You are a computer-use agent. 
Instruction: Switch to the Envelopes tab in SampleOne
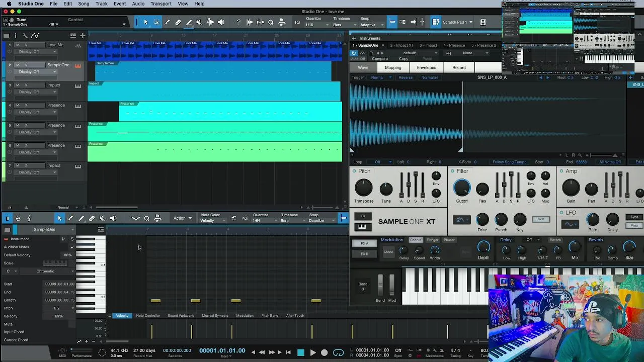[426, 68]
